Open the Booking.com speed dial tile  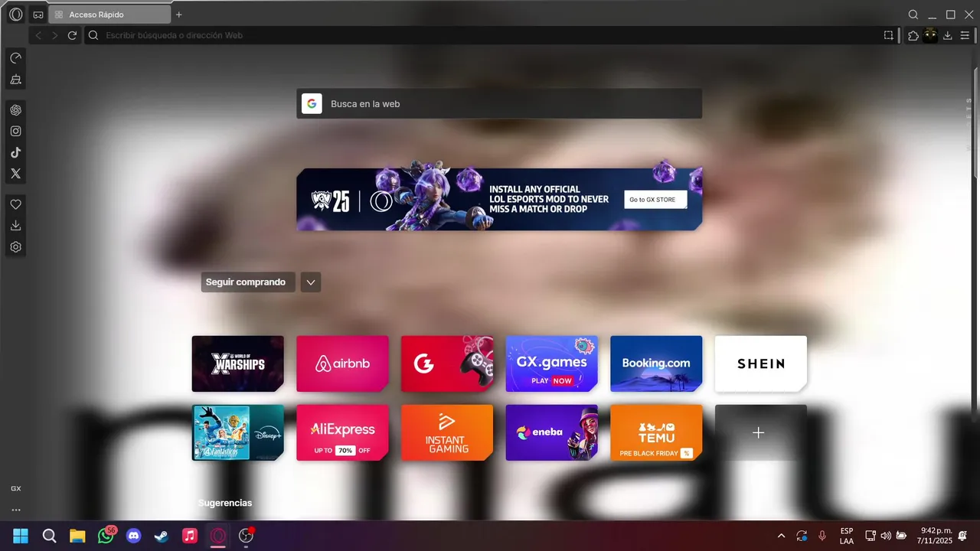tap(656, 364)
